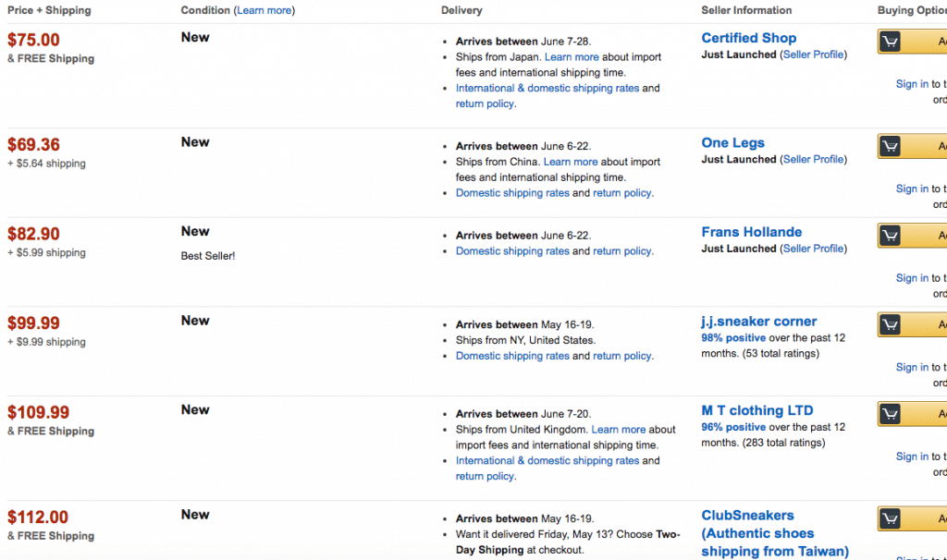
Task: Open j.j.sneaker corner seller page
Action: 758,322
